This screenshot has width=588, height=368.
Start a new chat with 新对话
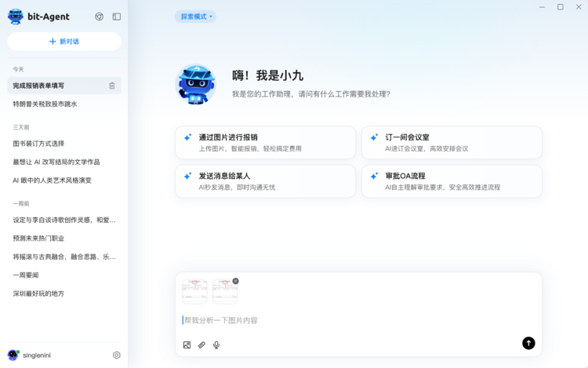(x=64, y=42)
